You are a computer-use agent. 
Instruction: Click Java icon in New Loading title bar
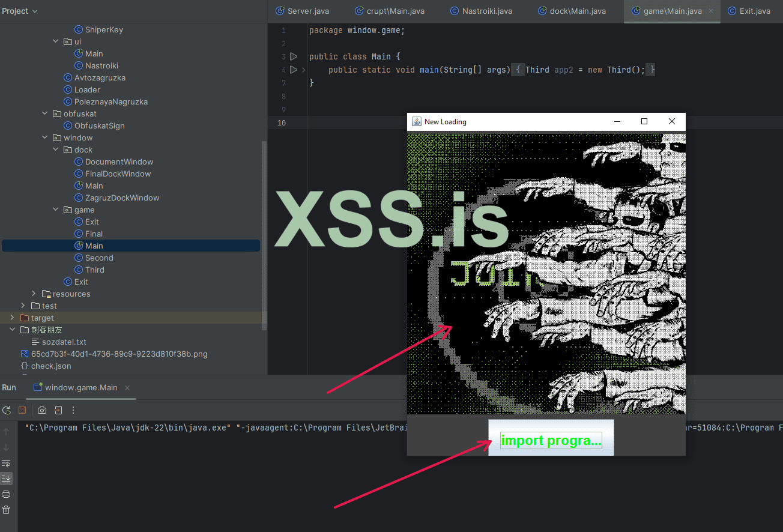(x=417, y=121)
